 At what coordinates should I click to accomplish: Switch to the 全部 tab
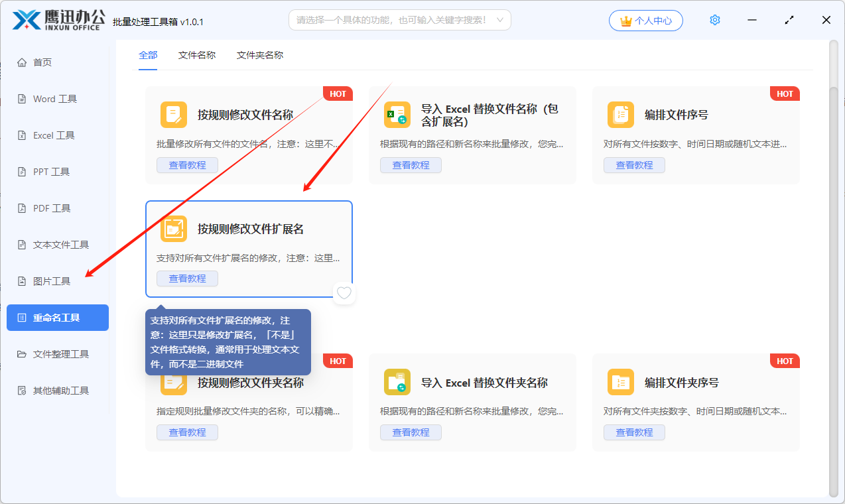pos(148,55)
